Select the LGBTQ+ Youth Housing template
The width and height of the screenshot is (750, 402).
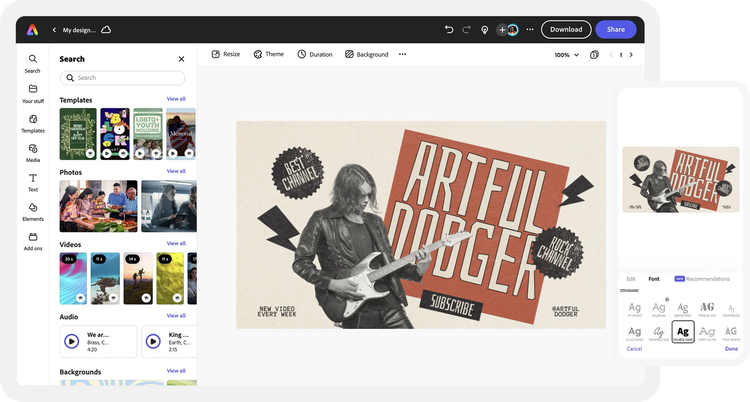tap(148, 134)
